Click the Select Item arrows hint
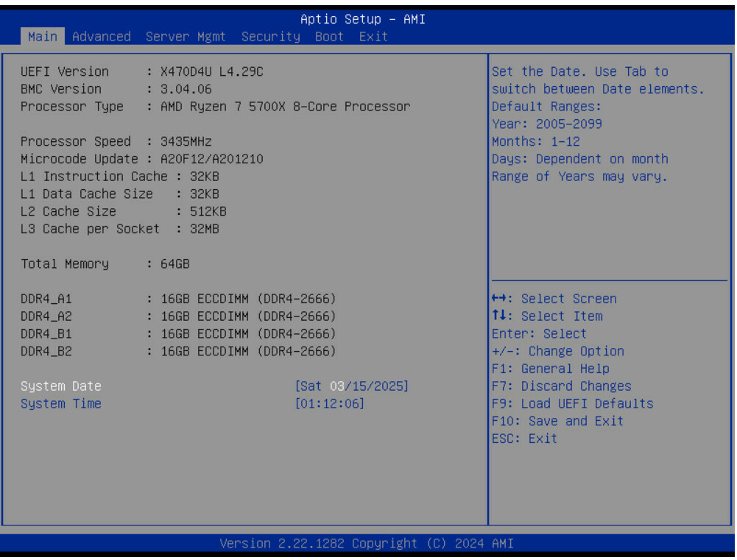The height and width of the screenshot is (560, 737). [x=547, y=316]
